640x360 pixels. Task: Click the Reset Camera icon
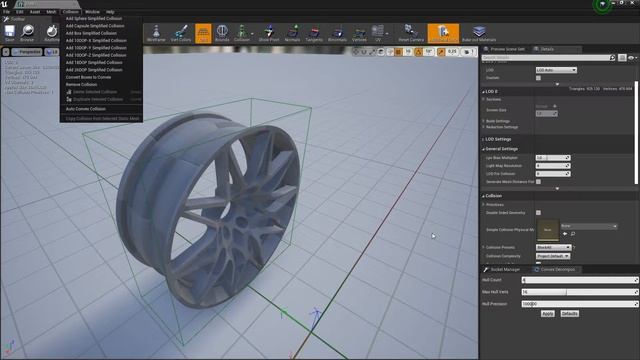pyautogui.click(x=411, y=33)
